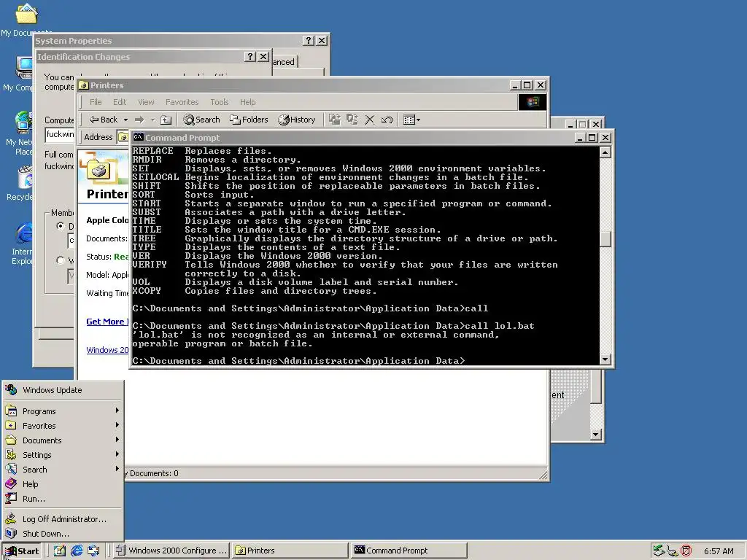Click the Back button in Printers toolbar
Viewport: 747px width, 560px height.
tap(104, 120)
